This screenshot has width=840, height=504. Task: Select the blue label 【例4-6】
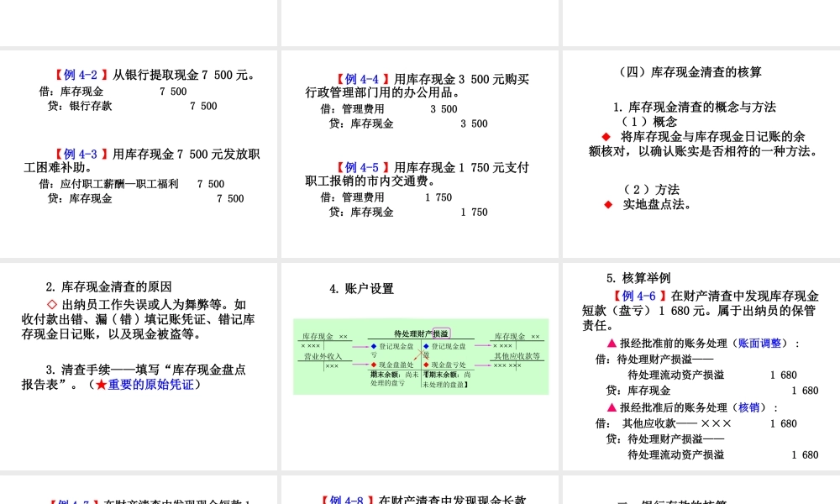pyautogui.click(x=638, y=296)
